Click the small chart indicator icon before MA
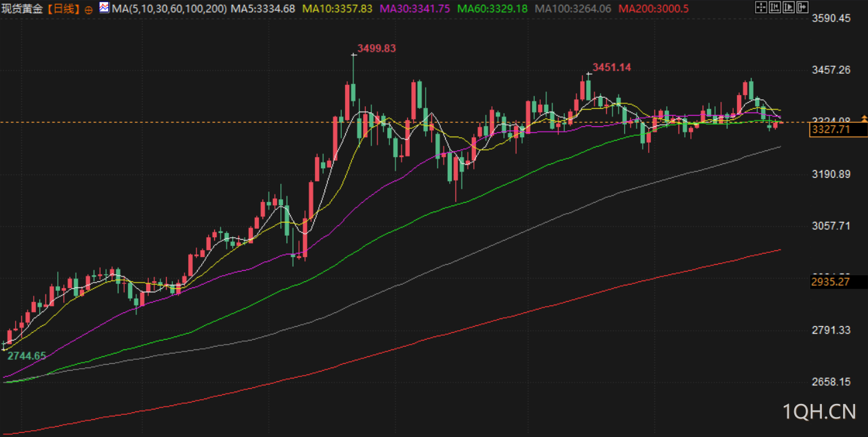Screen dimensions: 868x437 (103, 8)
